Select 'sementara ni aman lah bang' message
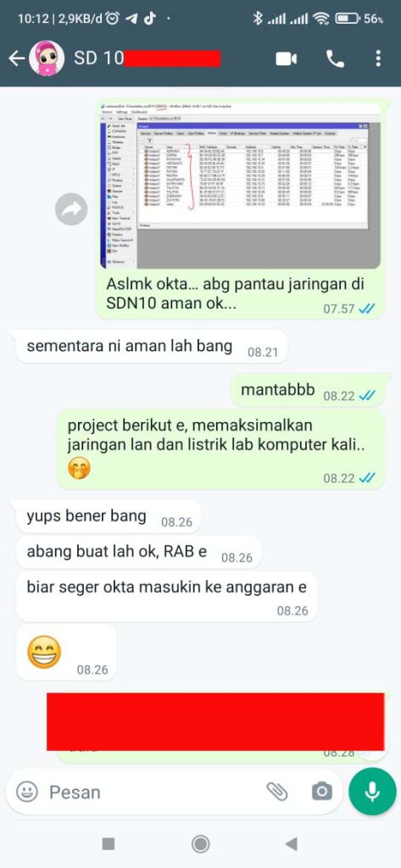The height and width of the screenshot is (868, 401). 152,347
